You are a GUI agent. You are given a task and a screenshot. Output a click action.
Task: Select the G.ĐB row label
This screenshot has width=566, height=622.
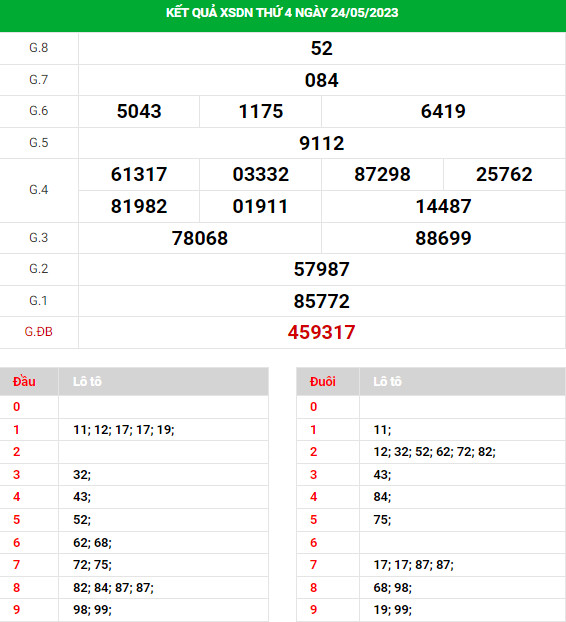[38, 332]
